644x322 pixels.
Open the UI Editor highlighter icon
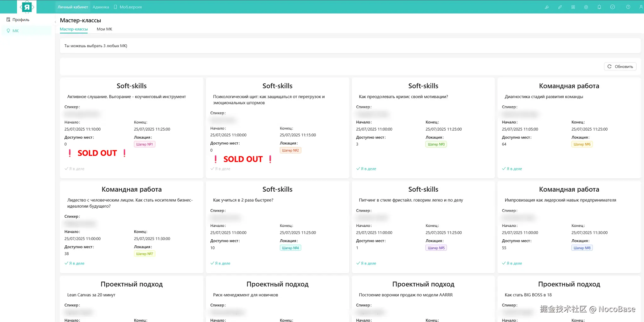point(547,7)
